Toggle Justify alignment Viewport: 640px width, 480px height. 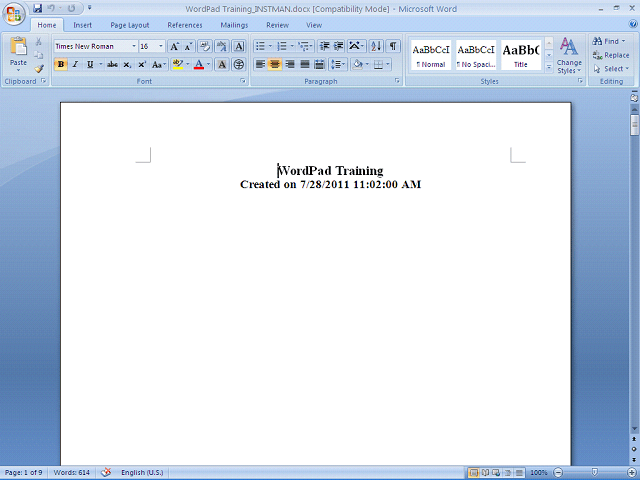[304, 64]
